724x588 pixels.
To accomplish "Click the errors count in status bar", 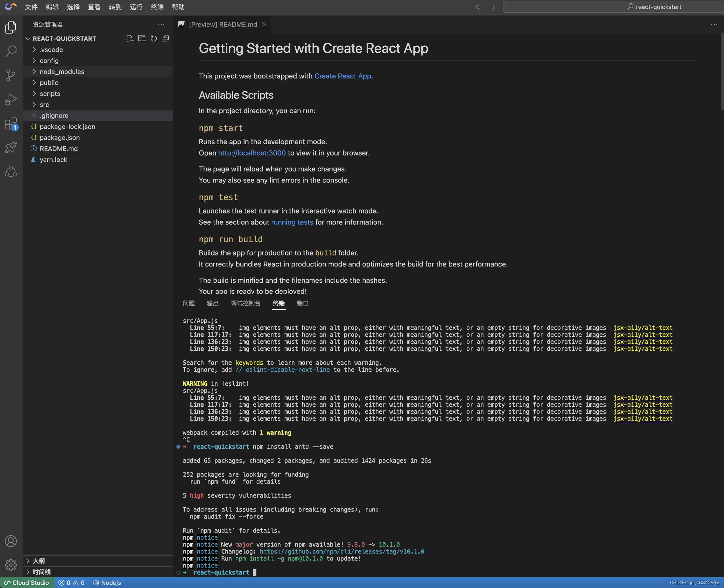I will click(64, 582).
